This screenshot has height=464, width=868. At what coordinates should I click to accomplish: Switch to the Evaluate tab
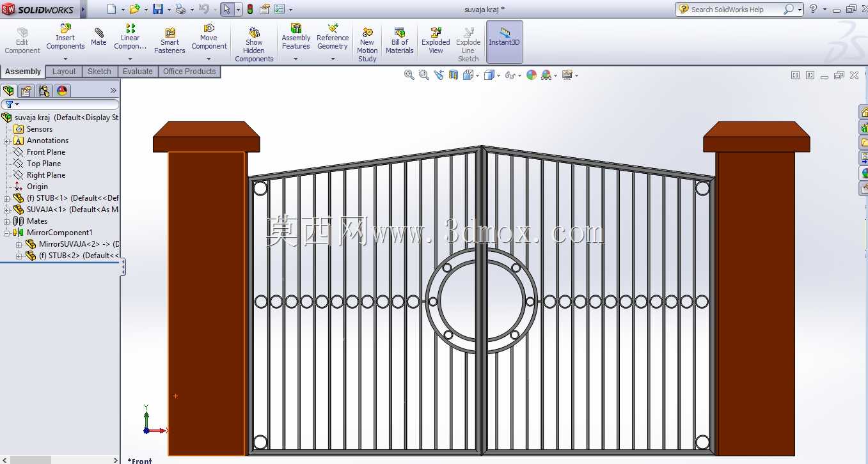pos(138,72)
